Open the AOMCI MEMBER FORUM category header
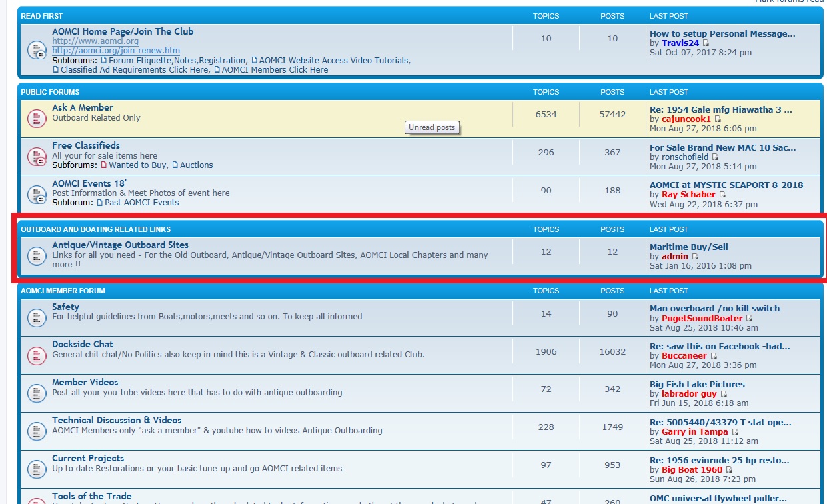This screenshot has height=504, width=827. tap(63, 291)
